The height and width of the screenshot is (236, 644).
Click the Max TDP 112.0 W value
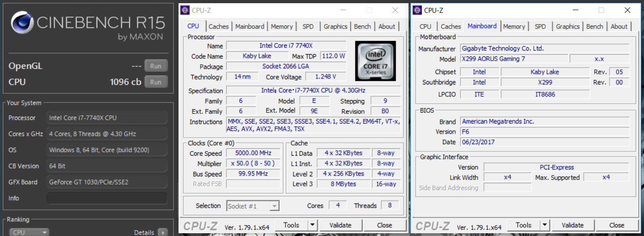[x=333, y=56]
